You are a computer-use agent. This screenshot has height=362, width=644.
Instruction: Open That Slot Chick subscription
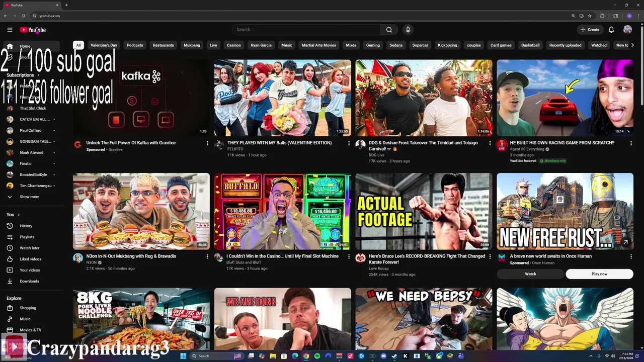click(x=32, y=108)
